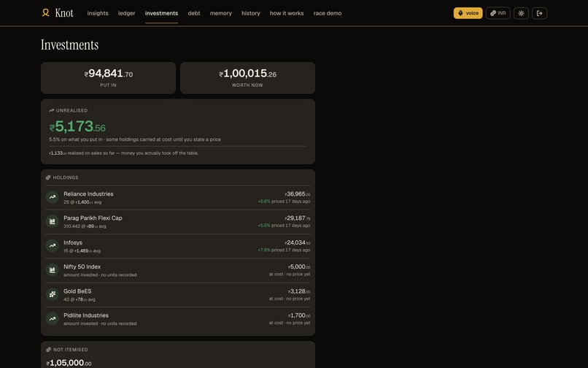588x368 pixels.
Task: Click the Infosys stock trend icon
Action: (52, 246)
